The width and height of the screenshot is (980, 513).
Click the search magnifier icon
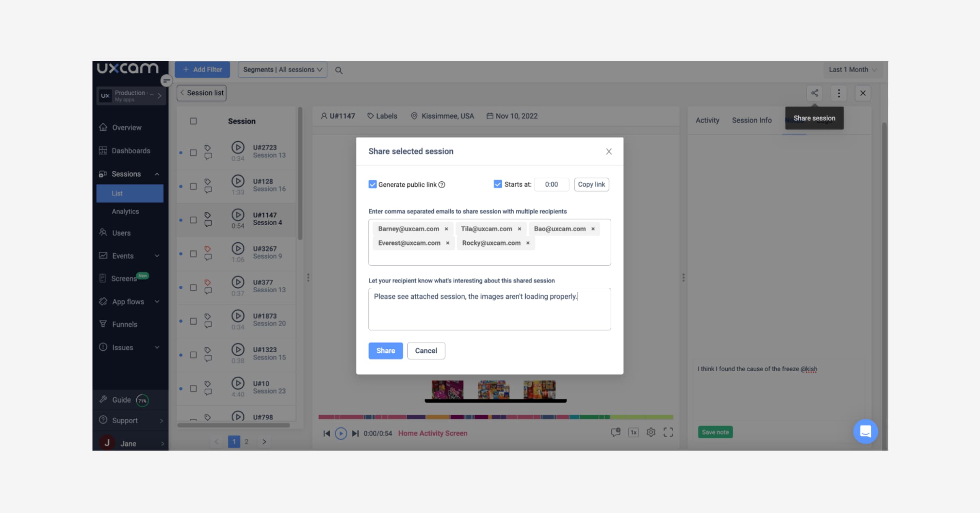click(339, 70)
